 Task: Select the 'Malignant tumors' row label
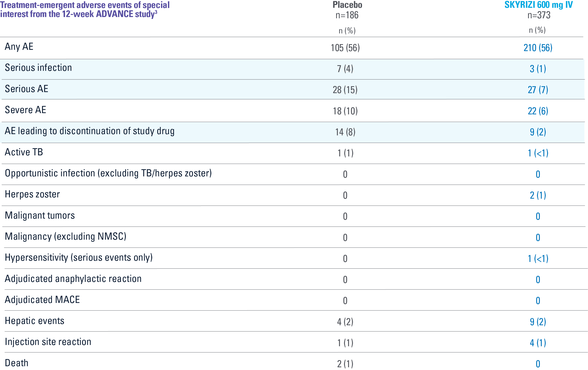tap(40, 216)
